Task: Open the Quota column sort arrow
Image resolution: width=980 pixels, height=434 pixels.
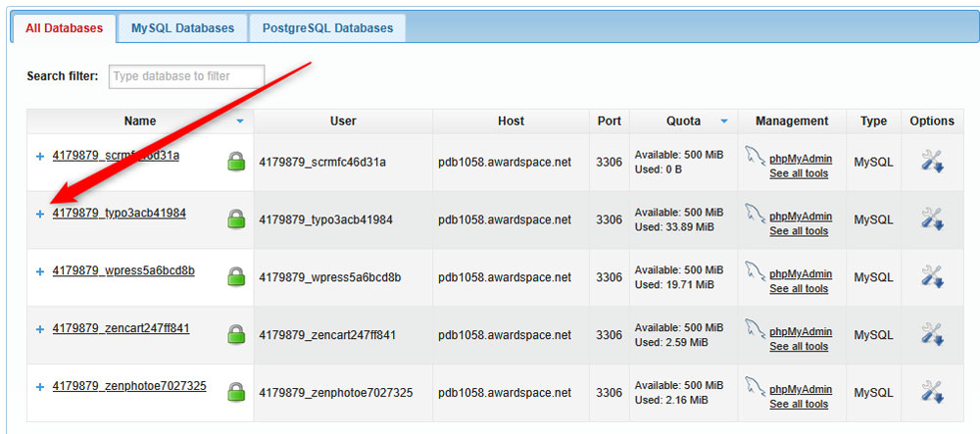Action: pos(724,121)
